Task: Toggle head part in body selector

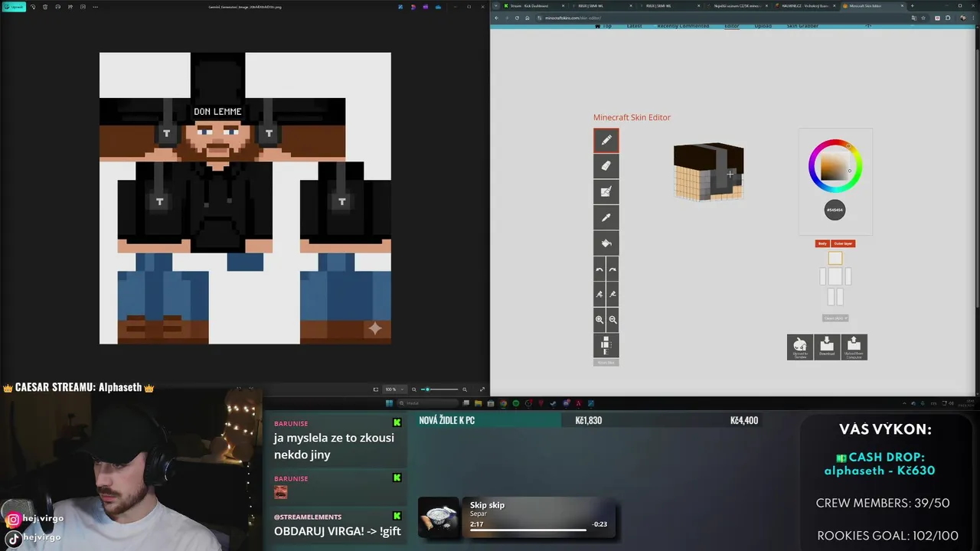Action: click(835, 259)
